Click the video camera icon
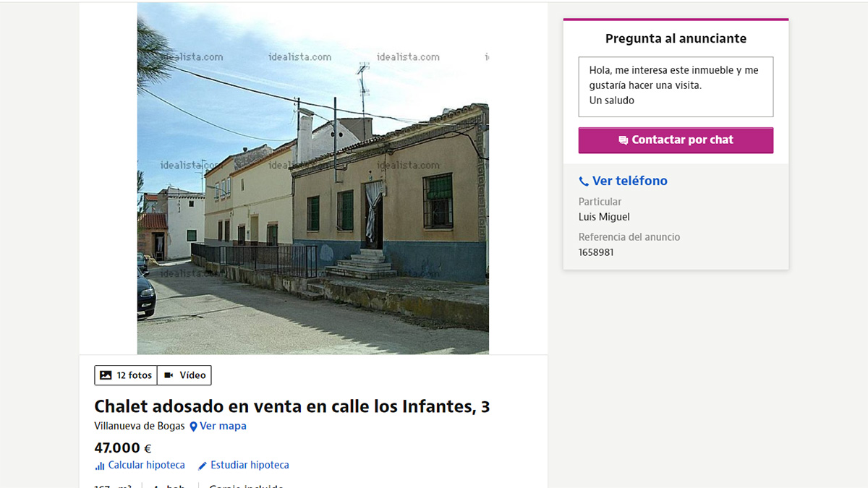Screen dimensions: 868x488 pos(169,375)
